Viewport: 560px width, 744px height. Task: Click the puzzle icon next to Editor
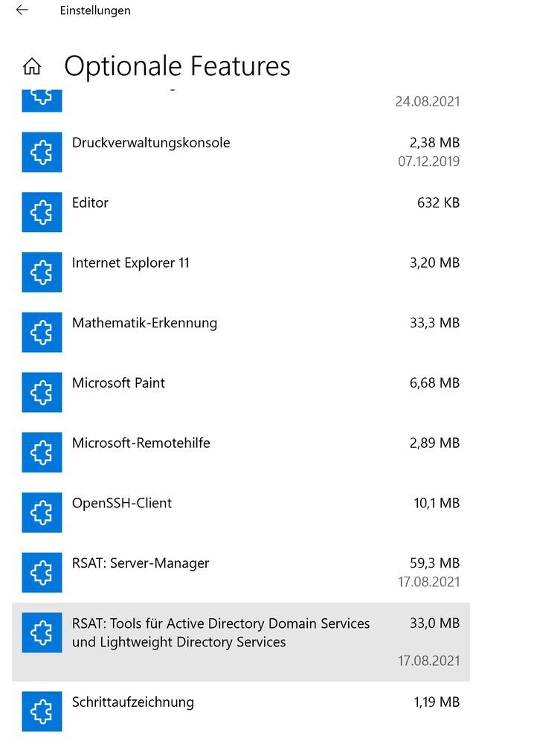coord(42,212)
